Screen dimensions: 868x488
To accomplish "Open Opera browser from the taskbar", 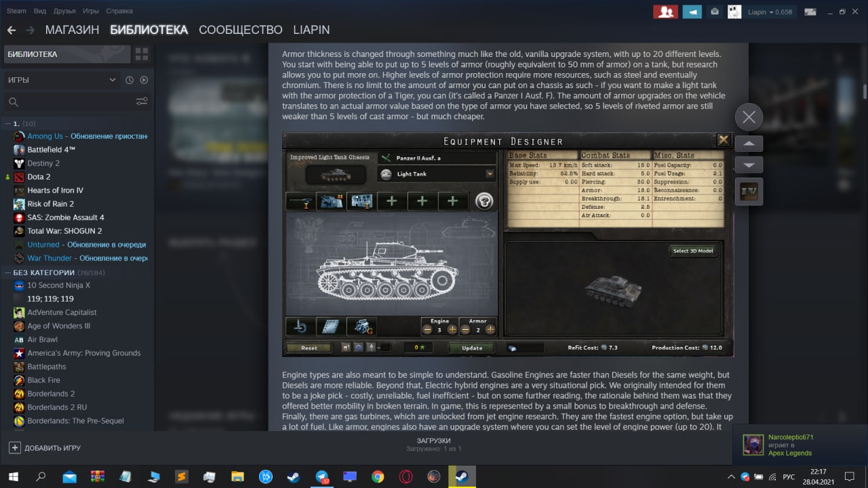I will point(406,476).
